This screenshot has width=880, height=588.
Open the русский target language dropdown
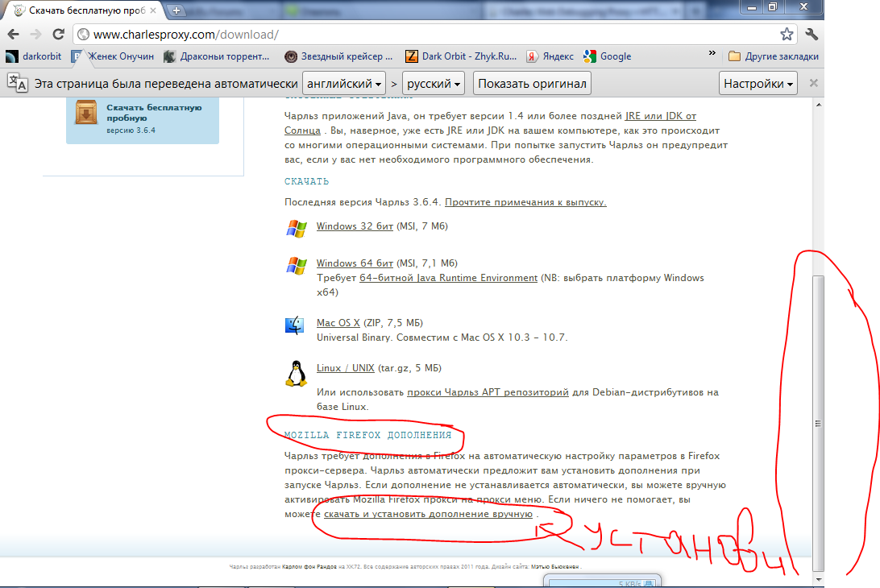(x=434, y=84)
